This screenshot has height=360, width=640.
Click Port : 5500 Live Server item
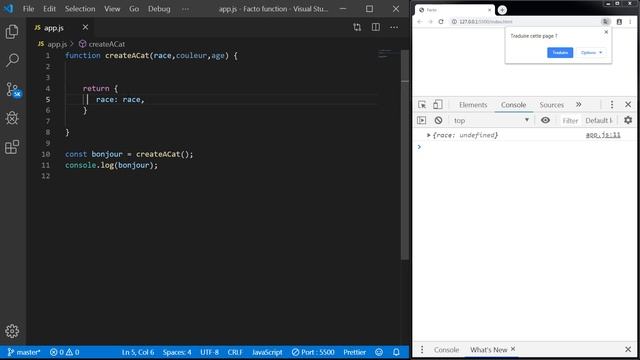point(313,352)
